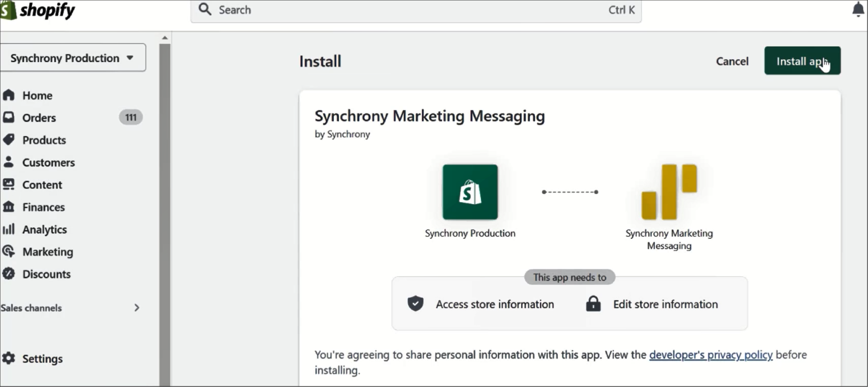Click 'Edit store information' text
The width and height of the screenshot is (868, 387).
665,304
